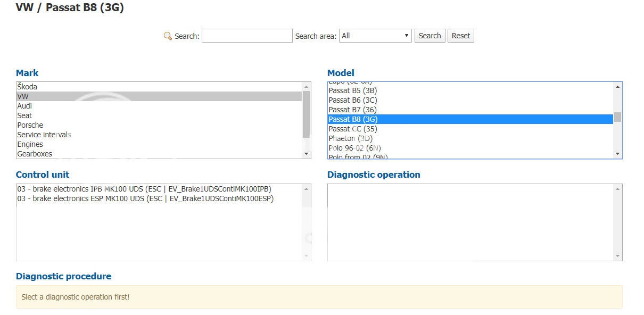The height and width of the screenshot is (315, 644).
Task: Select Passat CC (35) model
Action: click(470, 129)
